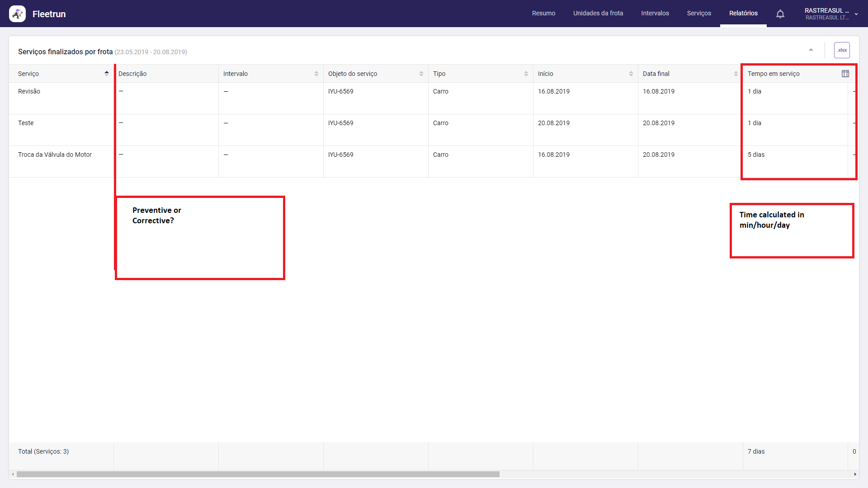Sort the Data final column
868x488 pixels.
click(736, 74)
